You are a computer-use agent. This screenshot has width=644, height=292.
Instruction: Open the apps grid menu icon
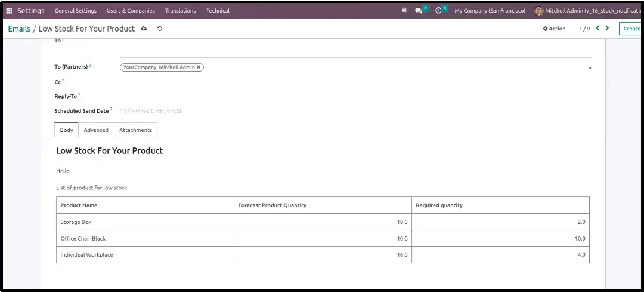click(x=9, y=11)
